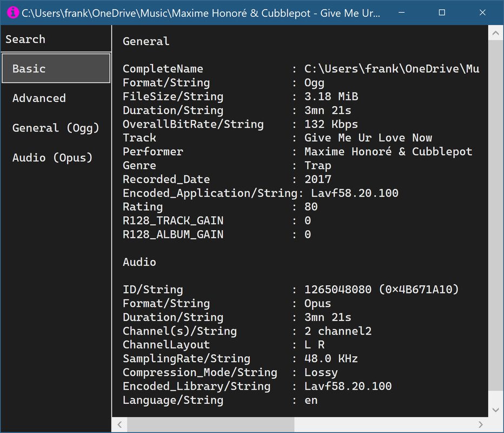Click the '2 channel2' value

[x=338, y=331]
